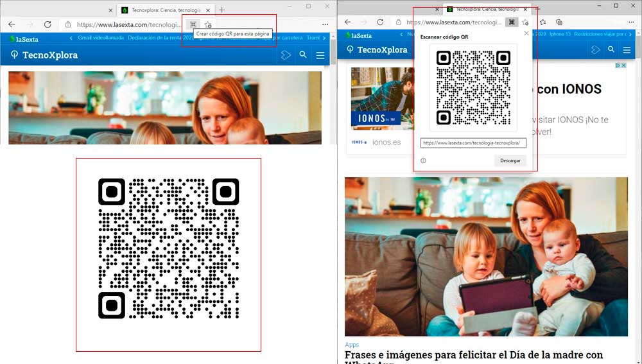Open hamburger menu in right window header
Image resolution: width=642 pixels, height=364 pixels.
click(627, 50)
